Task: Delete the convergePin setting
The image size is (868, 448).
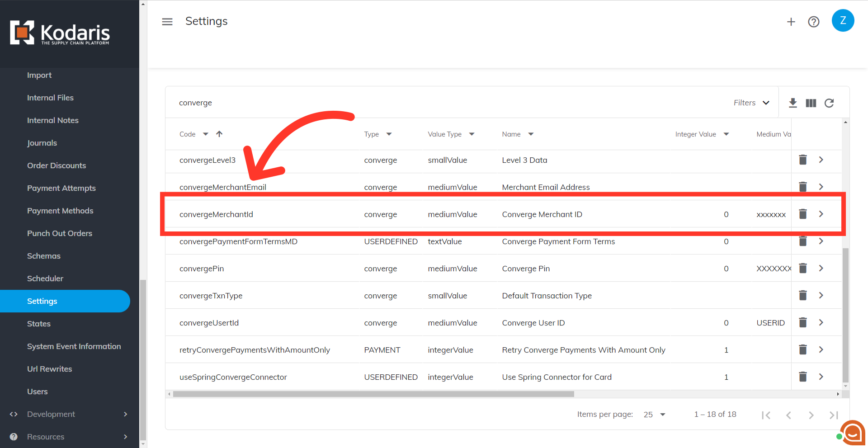Action: click(x=803, y=268)
